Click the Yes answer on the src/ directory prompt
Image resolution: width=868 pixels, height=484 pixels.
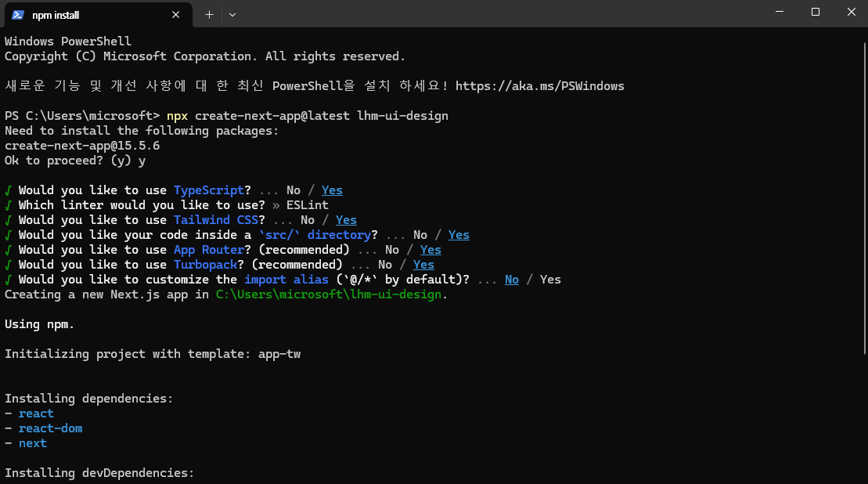pyautogui.click(x=459, y=235)
